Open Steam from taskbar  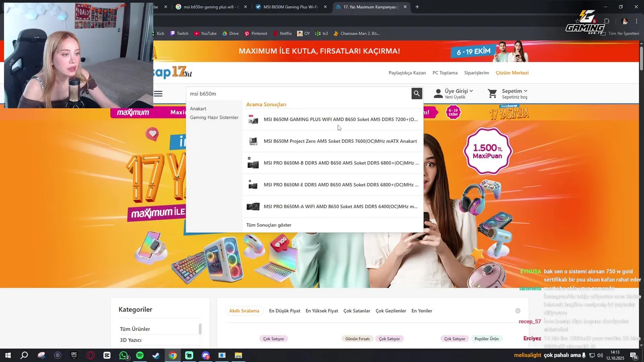pos(156,355)
